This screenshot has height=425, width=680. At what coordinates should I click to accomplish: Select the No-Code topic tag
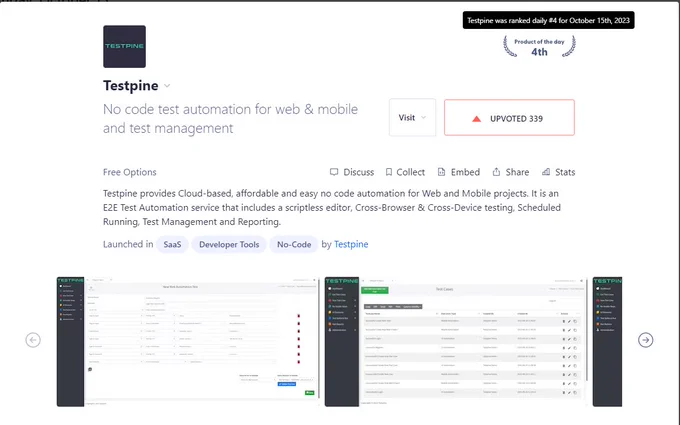(294, 245)
